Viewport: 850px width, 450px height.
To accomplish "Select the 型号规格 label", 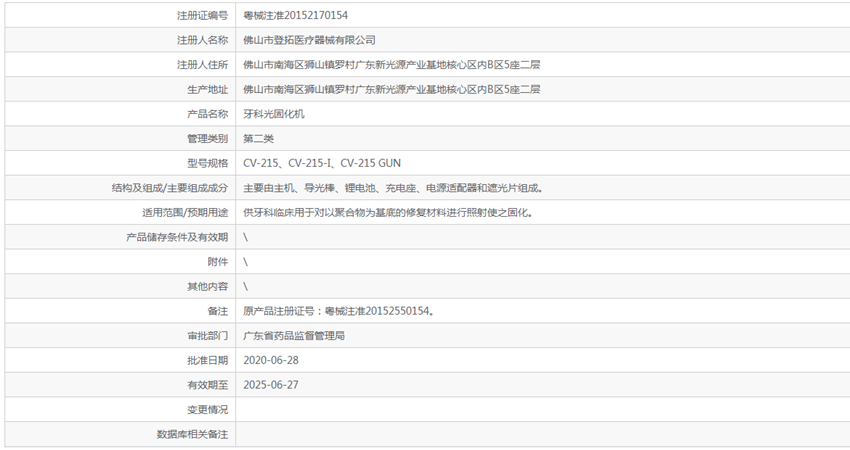I will (207, 163).
